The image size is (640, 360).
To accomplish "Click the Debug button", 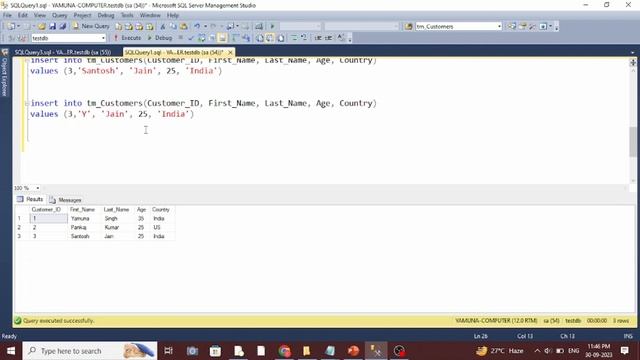I will (x=160, y=38).
